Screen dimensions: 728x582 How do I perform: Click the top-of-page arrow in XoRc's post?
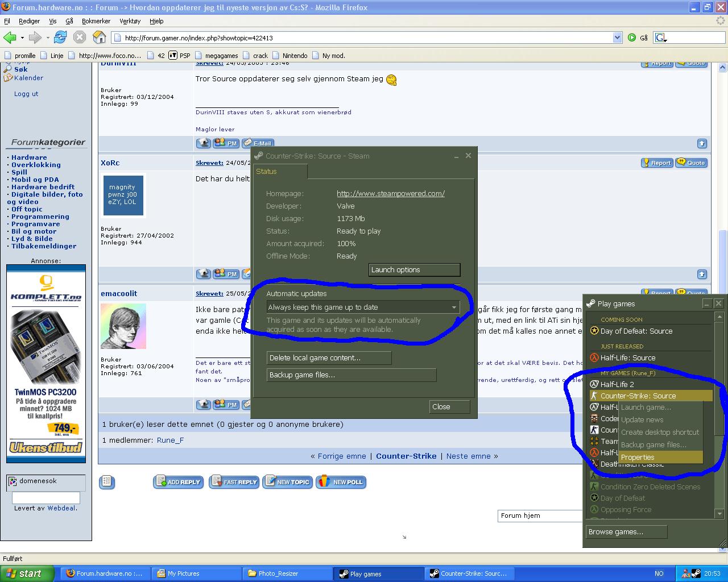tap(702, 274)
